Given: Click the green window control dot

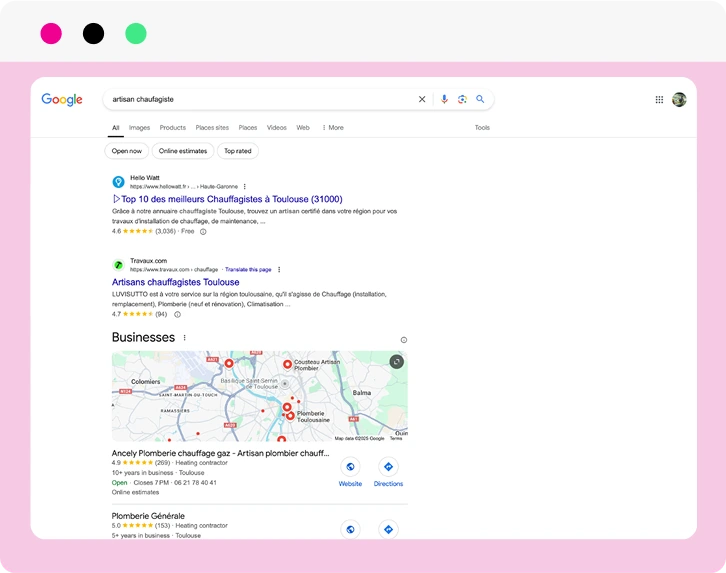Looking at the screenshot, I should [x=136, y=33].
